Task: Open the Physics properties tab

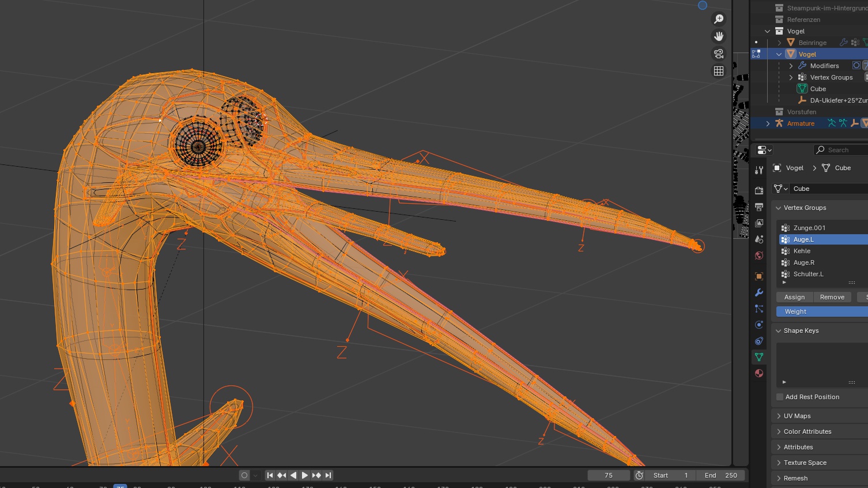Action: (x=759, y=325)
